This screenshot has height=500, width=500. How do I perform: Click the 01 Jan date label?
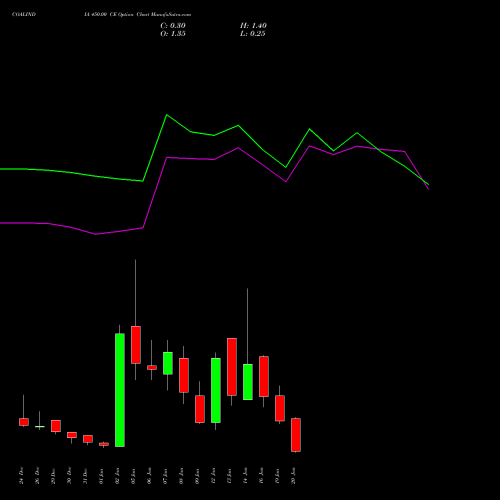pyautogui.click(x=102, y=476)
